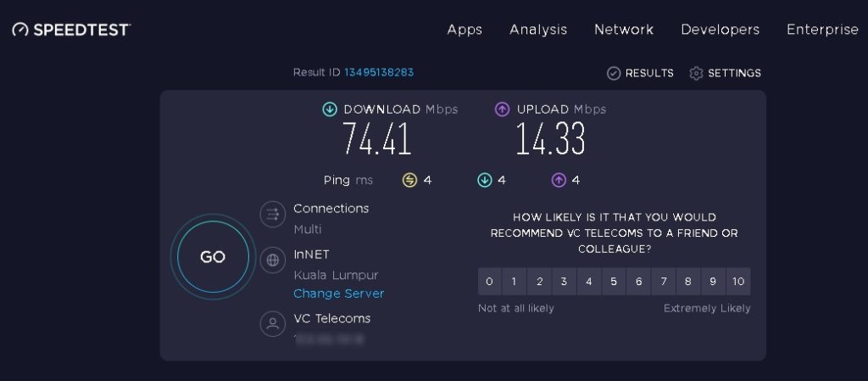Image resolution: width=868 pixels, height=381 pixels.
Task: Open the Apps menu item
Action: (465, 30)
